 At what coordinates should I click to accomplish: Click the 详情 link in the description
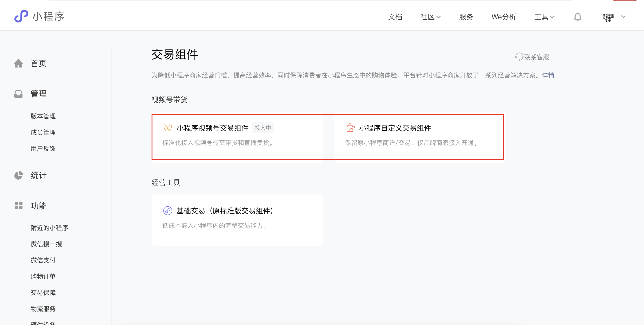(548, 75)
